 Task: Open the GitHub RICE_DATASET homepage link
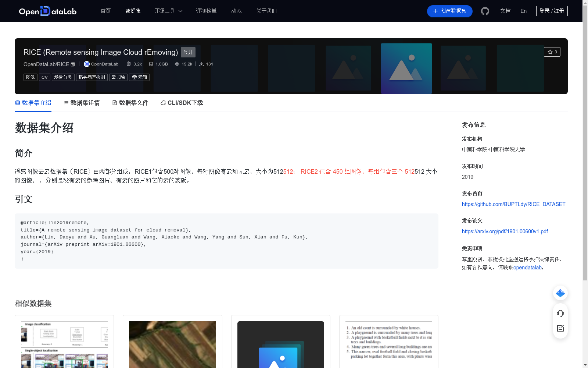[514, 204]
